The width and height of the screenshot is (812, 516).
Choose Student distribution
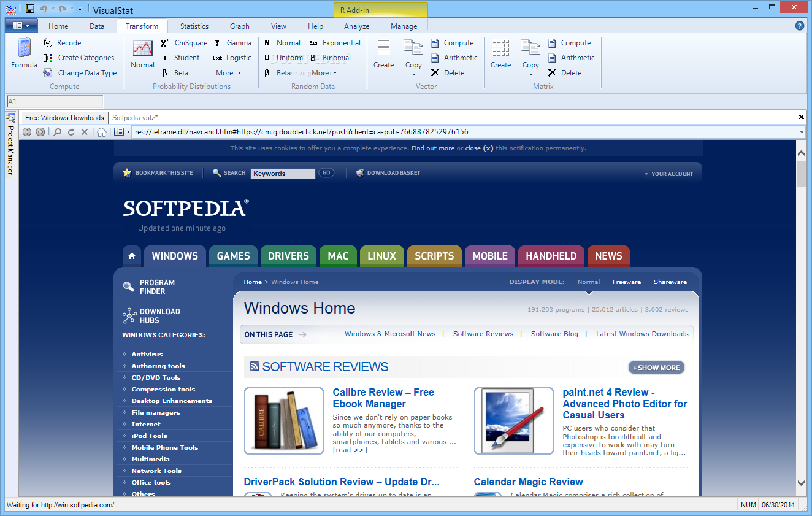coord(180,58)
